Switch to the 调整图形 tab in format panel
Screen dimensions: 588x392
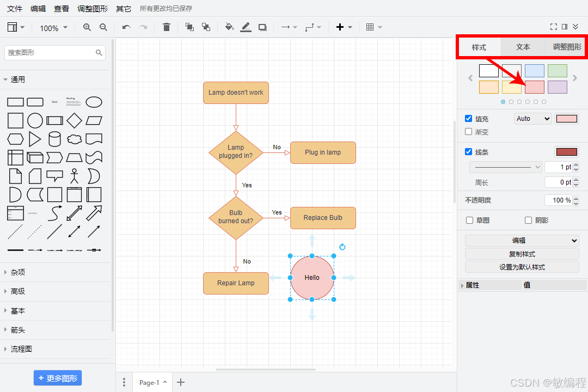(566, 47)
